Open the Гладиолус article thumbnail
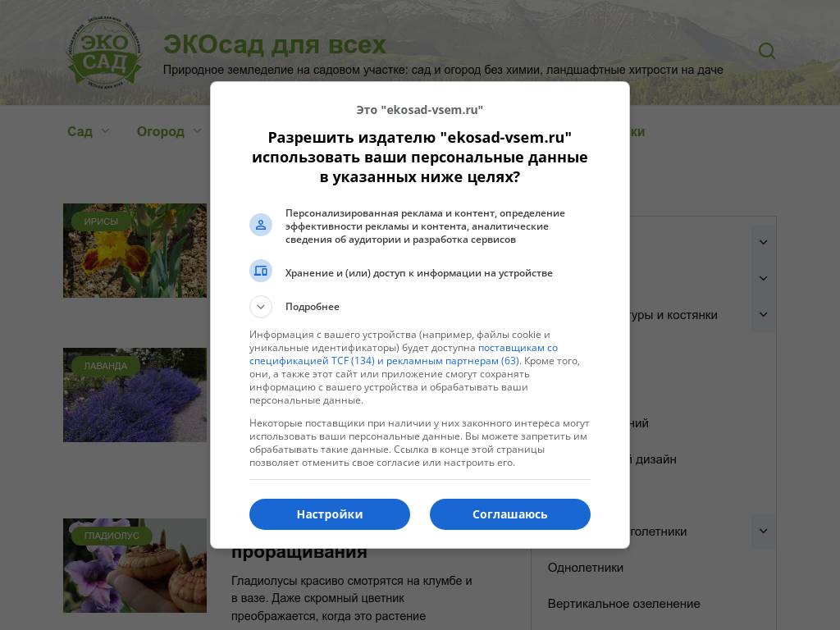This screenshot has height=630, width=840. point(135,565)
